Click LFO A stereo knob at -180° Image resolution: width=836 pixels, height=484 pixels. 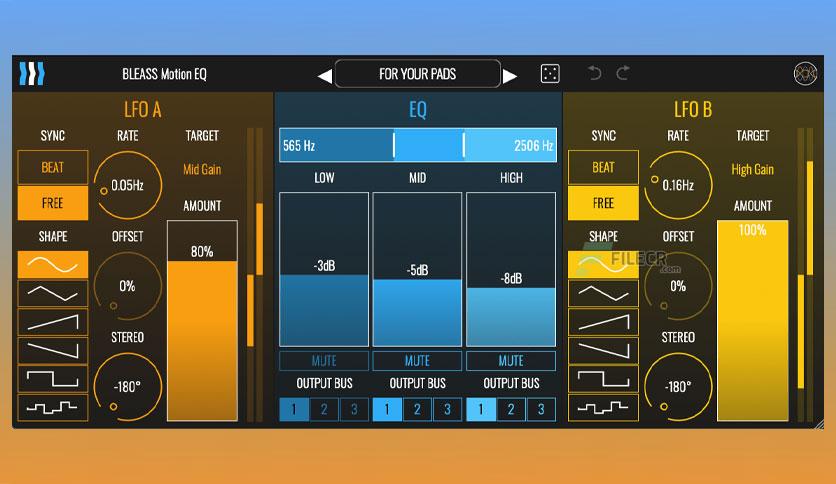pyautogui.click(x=127, y=386)
